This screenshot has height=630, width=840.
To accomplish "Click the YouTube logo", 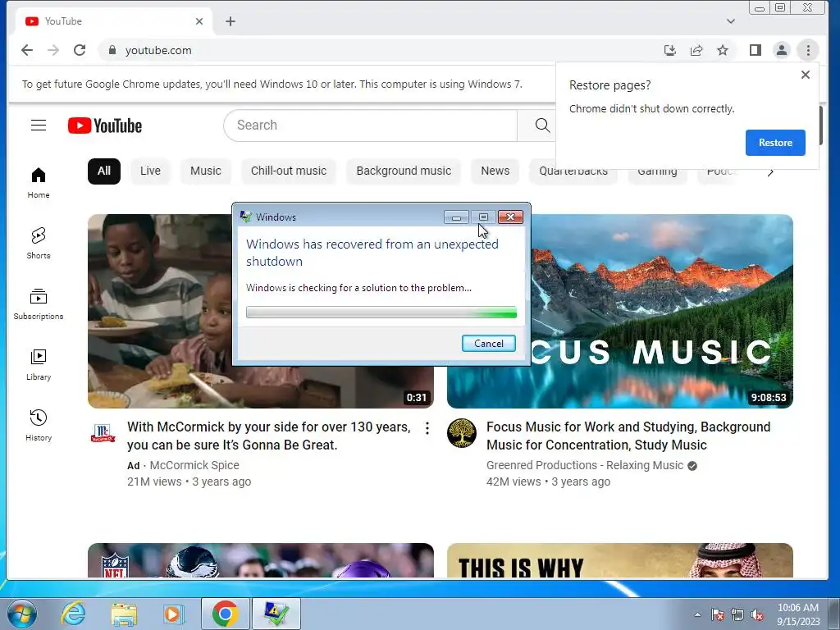I will pos(105,126).
